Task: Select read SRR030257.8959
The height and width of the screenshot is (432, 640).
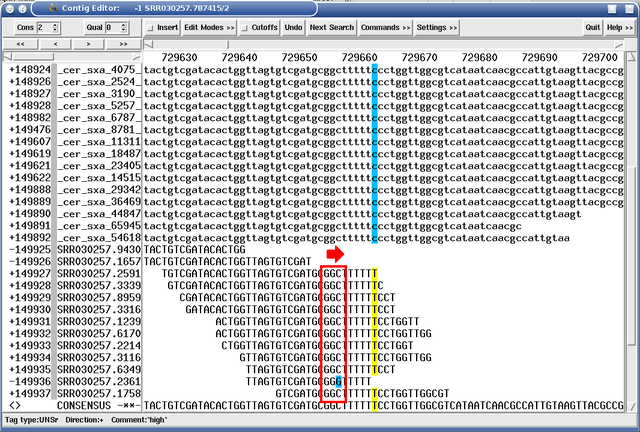Action: coord(98,298)
